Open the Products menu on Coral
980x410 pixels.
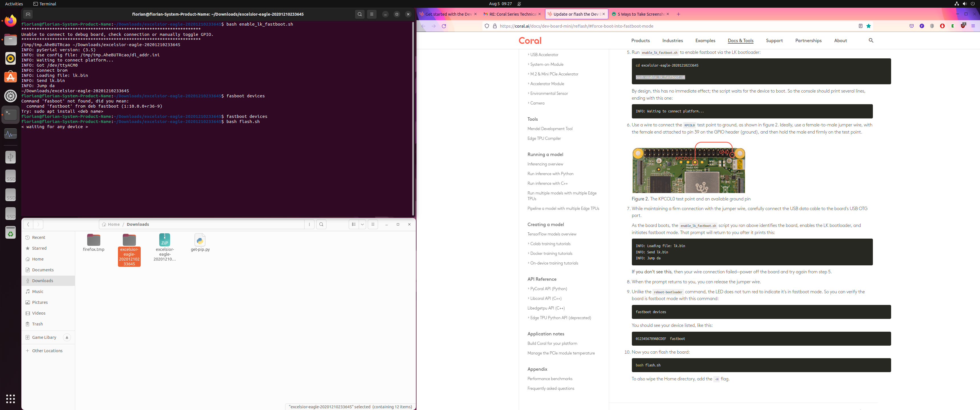click(640, 41)
